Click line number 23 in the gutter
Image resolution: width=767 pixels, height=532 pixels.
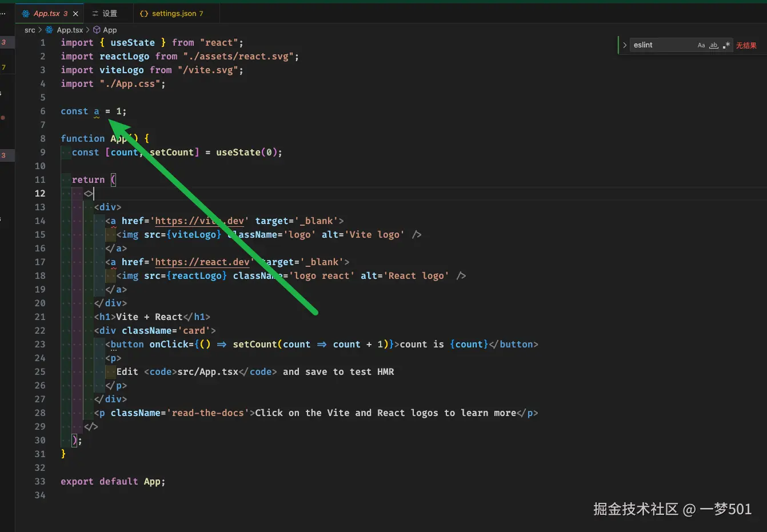click(40, 345)
